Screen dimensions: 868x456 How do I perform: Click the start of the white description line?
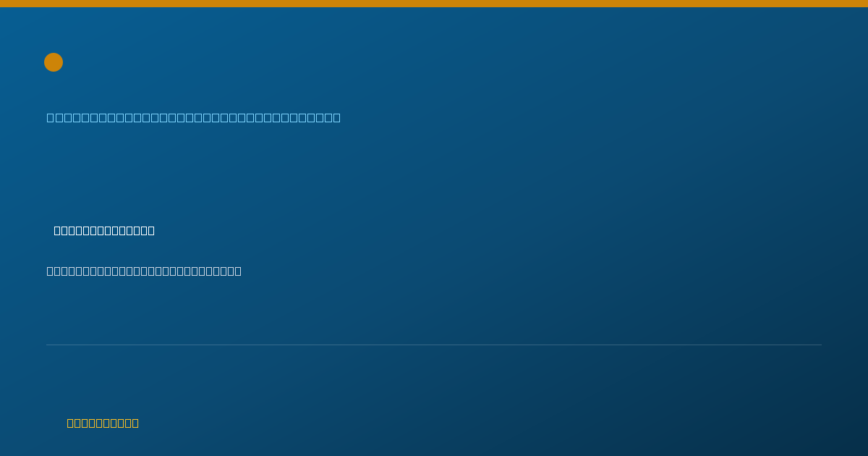tap(51, 271)
